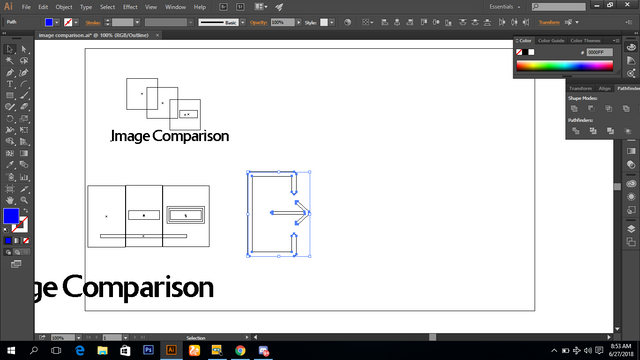Image resolution: width=640 pixels, height=360 pixels.
Task: Open brush definition Basic dropdown
Action: click(243, 22)
